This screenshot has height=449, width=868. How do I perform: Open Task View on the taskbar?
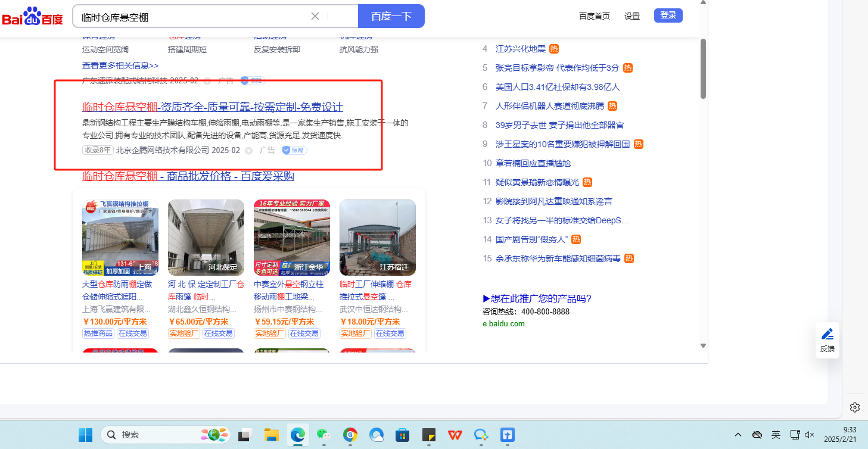[244, 435]
